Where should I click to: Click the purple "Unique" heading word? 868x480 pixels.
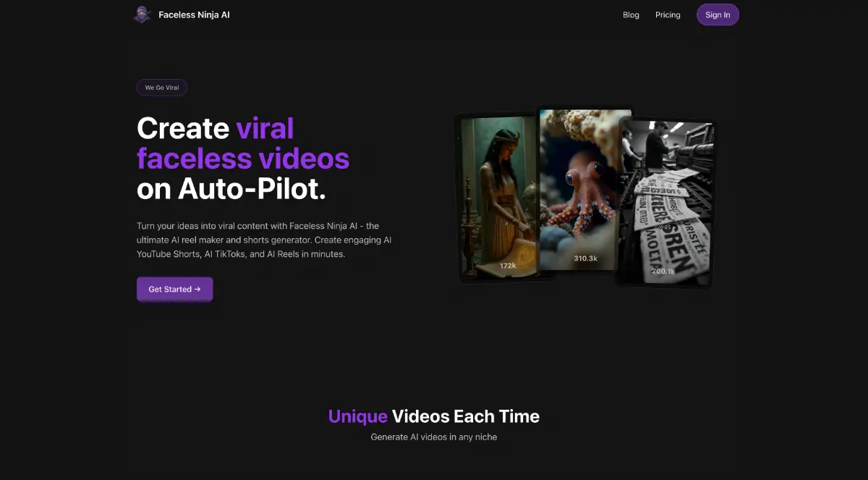[357, 416]
